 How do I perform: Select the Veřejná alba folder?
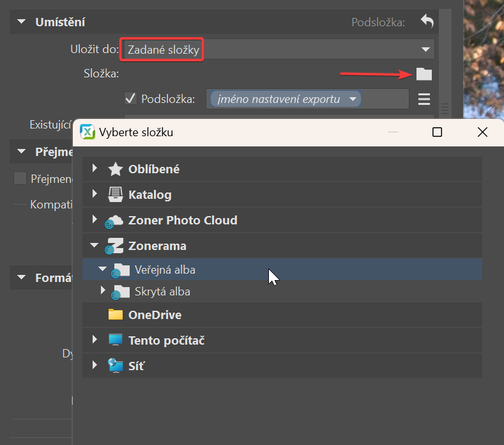282,269
